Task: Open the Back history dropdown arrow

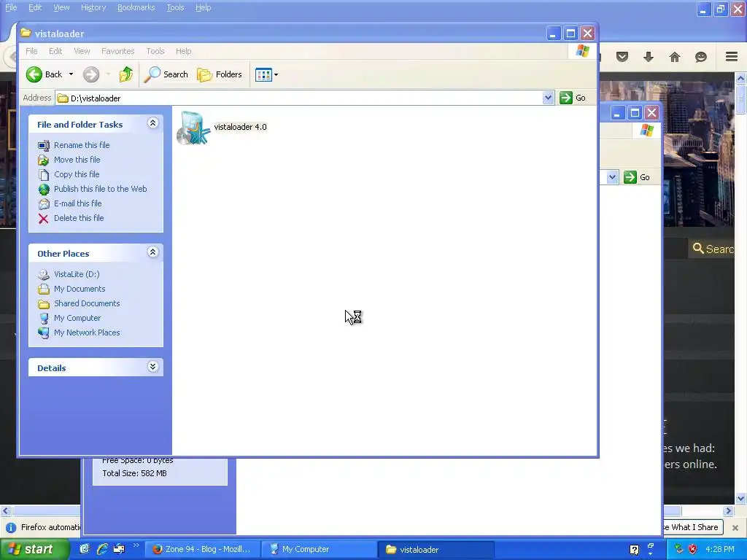Action: click(71, 74)
